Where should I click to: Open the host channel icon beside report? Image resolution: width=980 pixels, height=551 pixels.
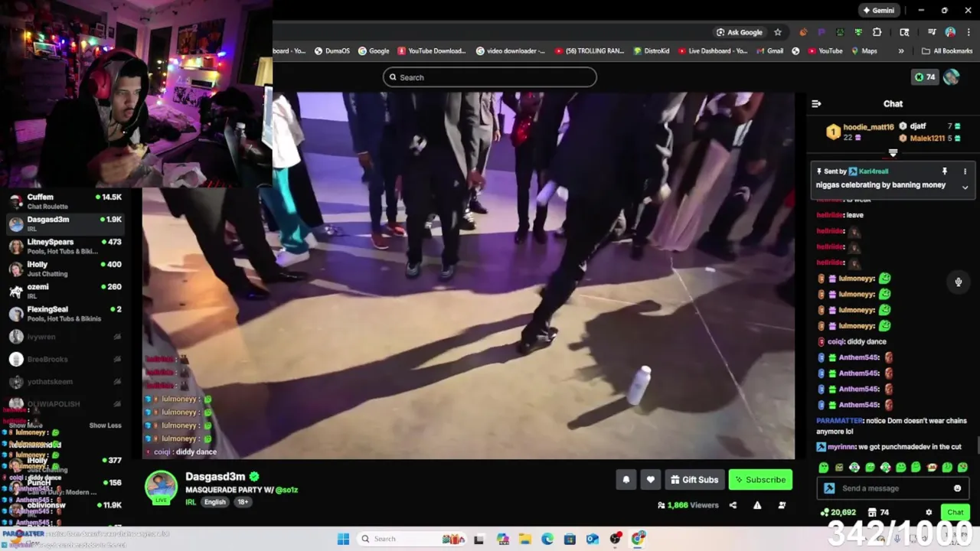pyautogui.click(x=782, y=505)
